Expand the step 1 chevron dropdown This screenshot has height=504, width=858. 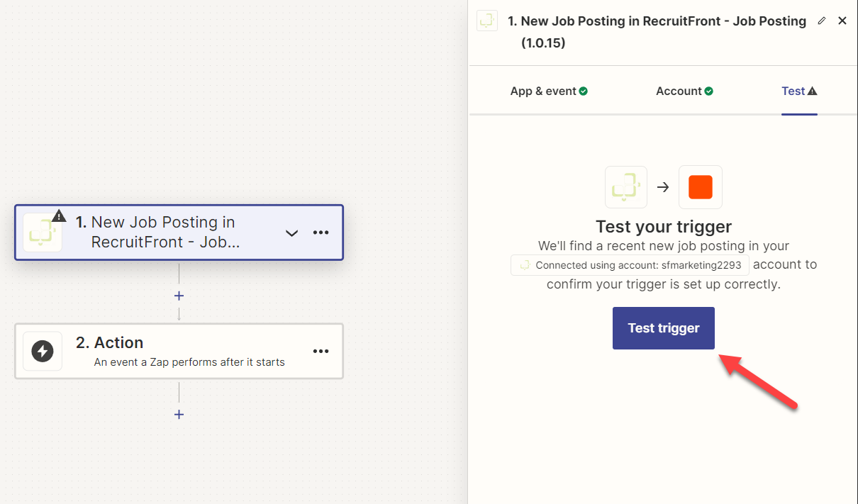coord(291,233)
